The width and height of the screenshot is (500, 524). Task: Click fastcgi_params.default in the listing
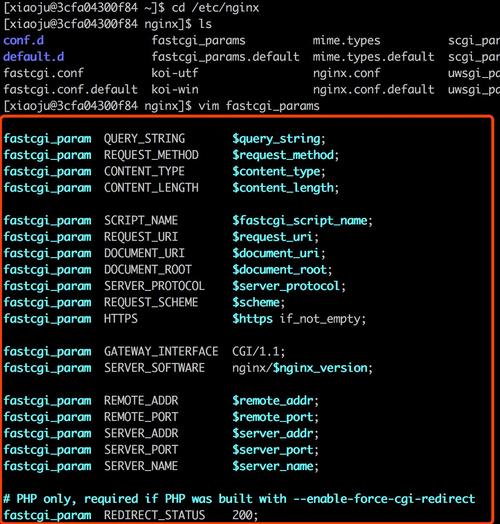coord(225,57)
